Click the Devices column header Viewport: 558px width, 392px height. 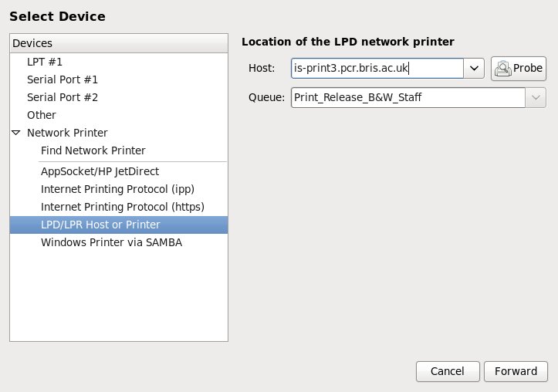tap(119, 43)
